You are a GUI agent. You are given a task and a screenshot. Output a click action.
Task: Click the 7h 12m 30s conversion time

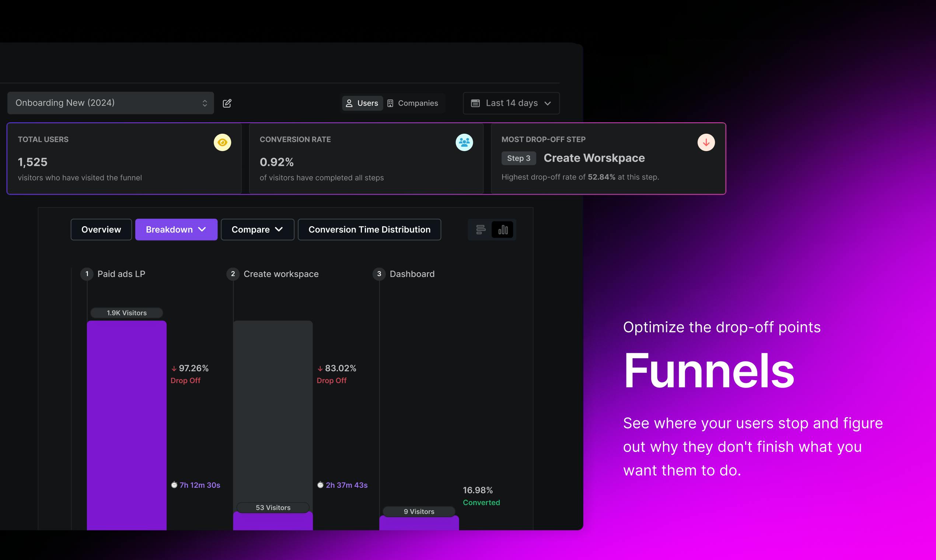(x=200, y=485)
